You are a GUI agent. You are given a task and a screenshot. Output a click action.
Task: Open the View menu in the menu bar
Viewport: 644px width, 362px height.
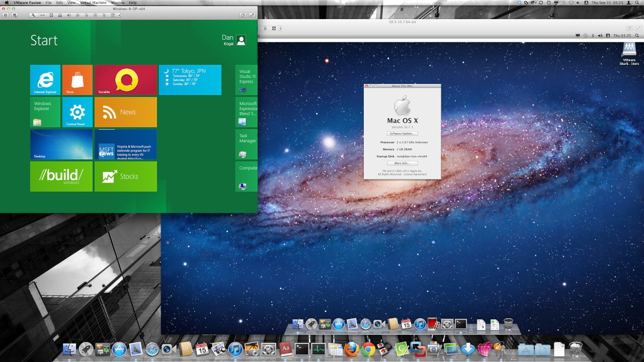[x=71, y=3]
